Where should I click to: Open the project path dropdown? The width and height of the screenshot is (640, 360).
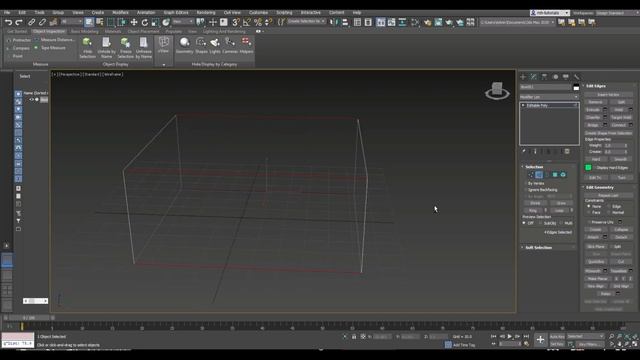[518, 22]
